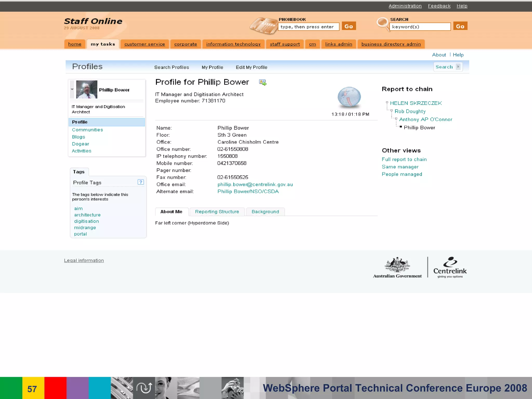Image resolution: width=532 pixels, height=399 pixels.
Task: Open the Legal information link
Action: pyautogui.click(x=84, y=261)
